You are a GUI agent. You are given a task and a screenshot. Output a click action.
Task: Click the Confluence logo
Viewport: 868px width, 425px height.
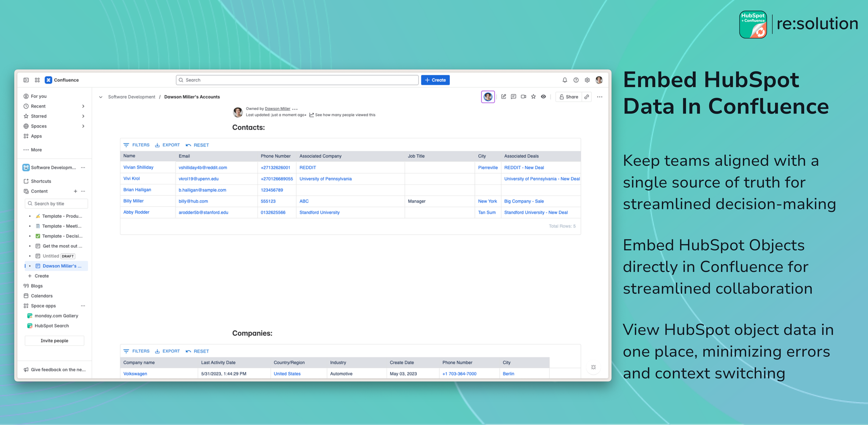click(x=62, y=80)
